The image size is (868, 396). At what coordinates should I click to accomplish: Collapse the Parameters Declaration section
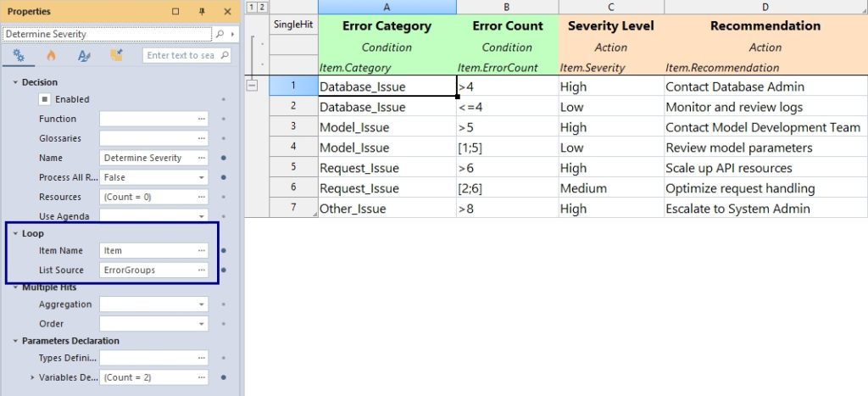(15, 341)
